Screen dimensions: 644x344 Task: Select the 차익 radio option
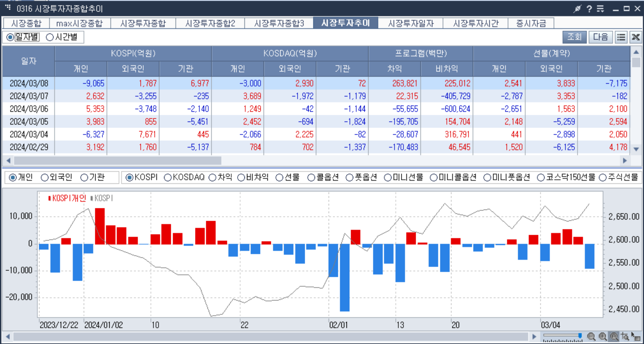pyautogui.click(x=213, y=178)
